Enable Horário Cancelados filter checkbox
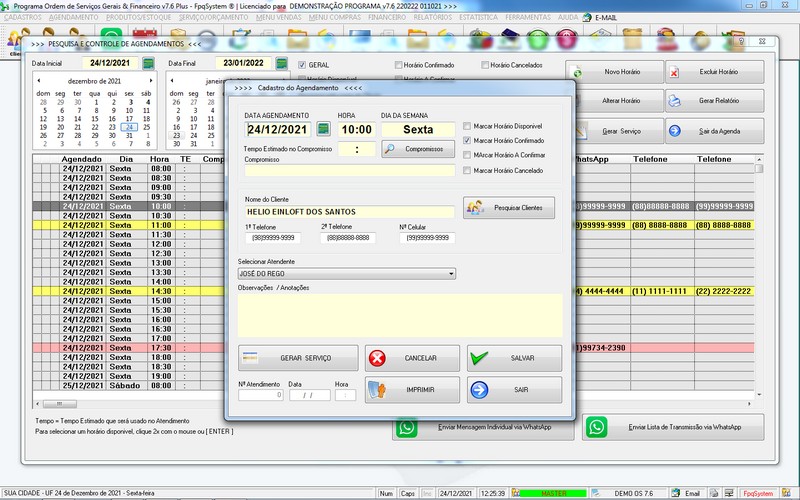The height and width of the screenshot is (500, 800). point(485,65)
